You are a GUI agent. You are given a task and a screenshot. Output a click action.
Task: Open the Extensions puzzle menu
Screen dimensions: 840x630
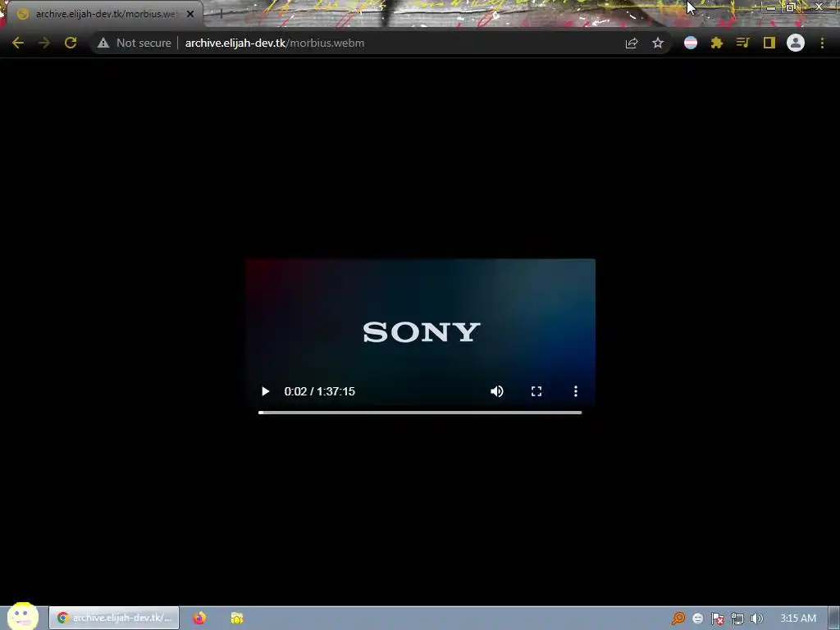[717, 43]
